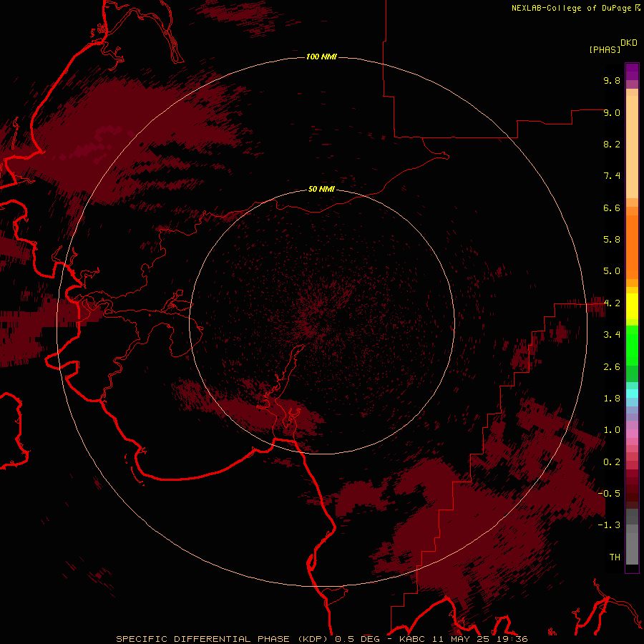
Task: Click the 1.0 value on the color scale
Action: coord(612,430)
